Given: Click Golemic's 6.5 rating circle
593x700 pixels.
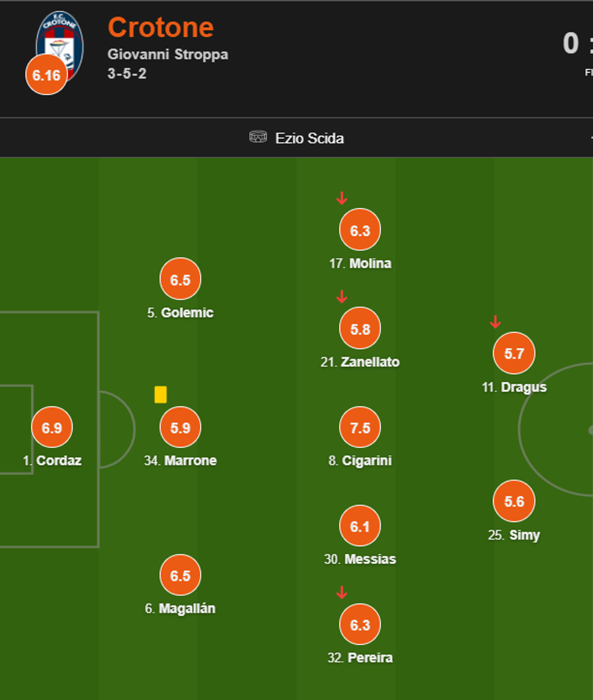Looking at the screenshot, I should tap(180, 279).
